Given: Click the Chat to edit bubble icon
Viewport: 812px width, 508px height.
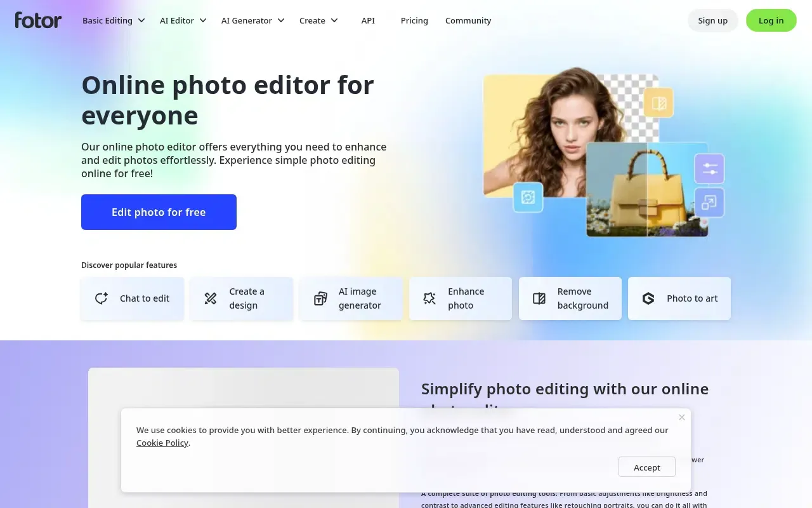Looking at the screenshot, I should point(101,298).
